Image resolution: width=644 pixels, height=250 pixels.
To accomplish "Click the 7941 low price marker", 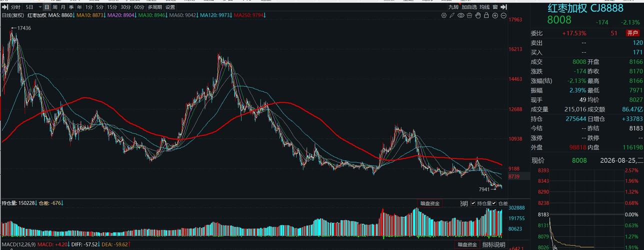I will pyautogui.click(x=484, y=189).
